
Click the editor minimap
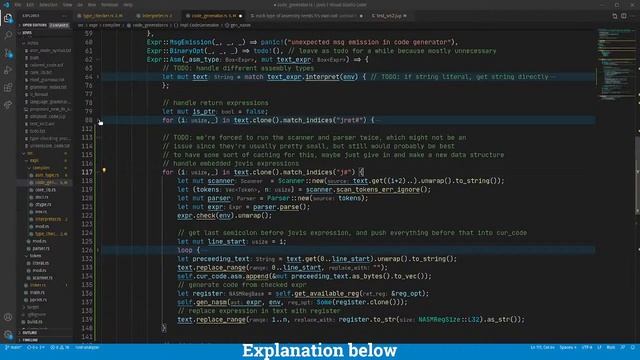[616, 64]
